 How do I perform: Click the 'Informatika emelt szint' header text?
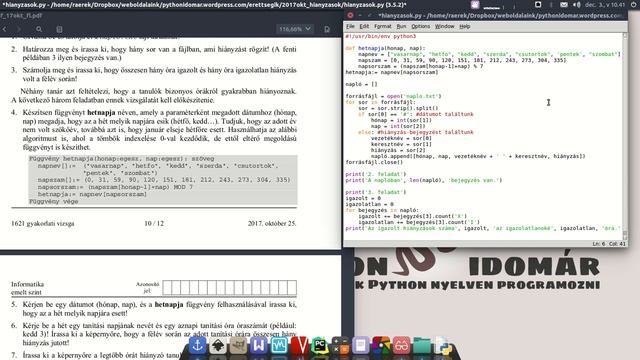(27, 288)
